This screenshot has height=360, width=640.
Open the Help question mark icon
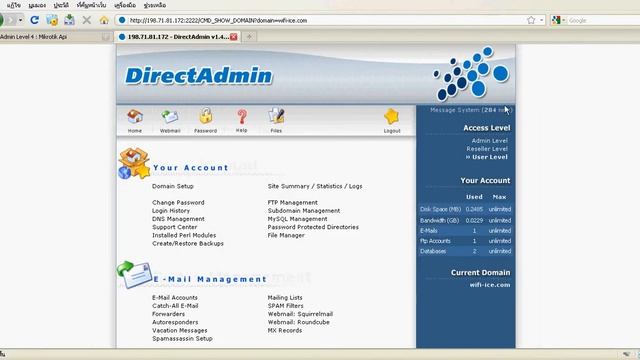(x=242, y=117)
